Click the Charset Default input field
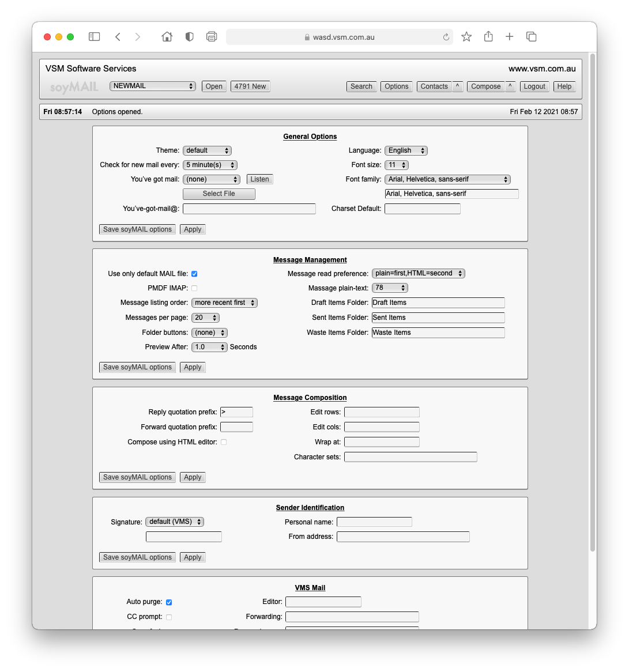Screen dimensions: 629x672 click(423, 209)
